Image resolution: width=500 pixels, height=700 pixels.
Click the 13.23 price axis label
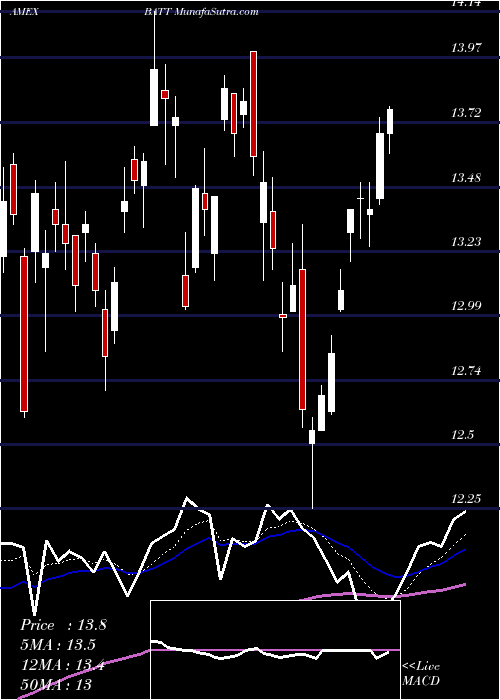click(466, 242)
